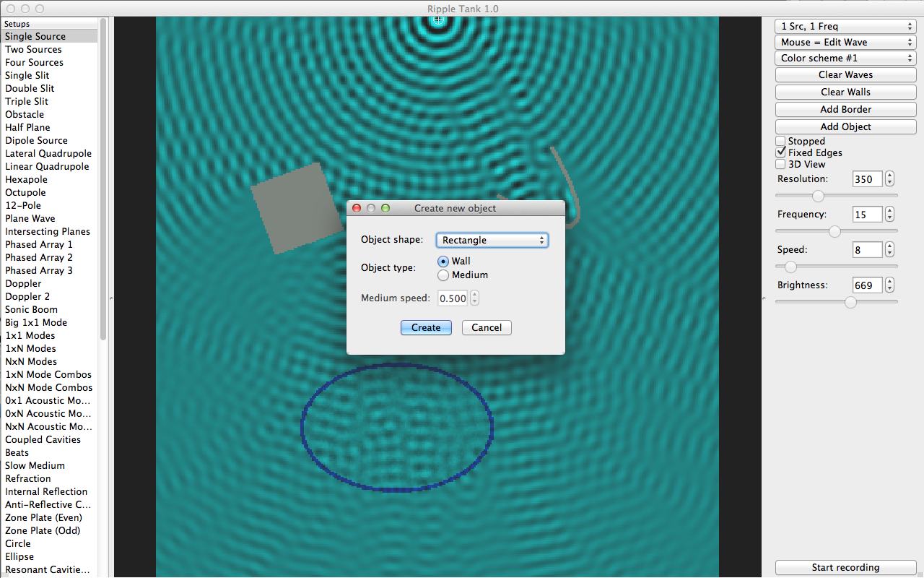Open the Color scheme #1 dropdown
Screen dimensions: 924x578
point(845,58)
